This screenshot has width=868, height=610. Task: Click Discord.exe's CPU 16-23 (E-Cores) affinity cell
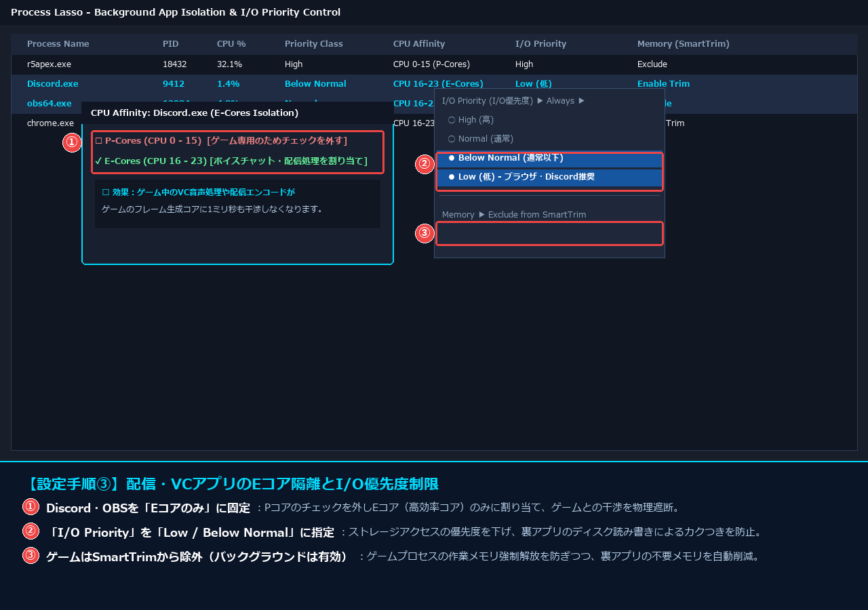point(438,84)
